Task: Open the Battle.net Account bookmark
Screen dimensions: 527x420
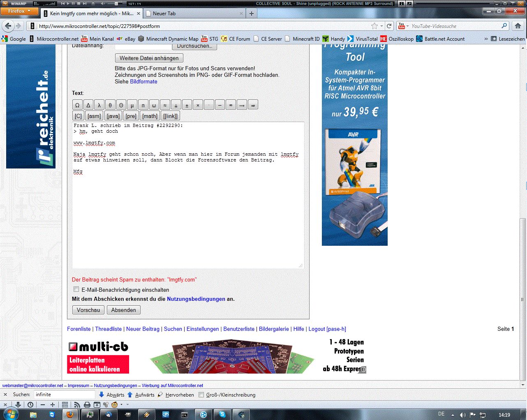Action: click(x=440, y=39)
